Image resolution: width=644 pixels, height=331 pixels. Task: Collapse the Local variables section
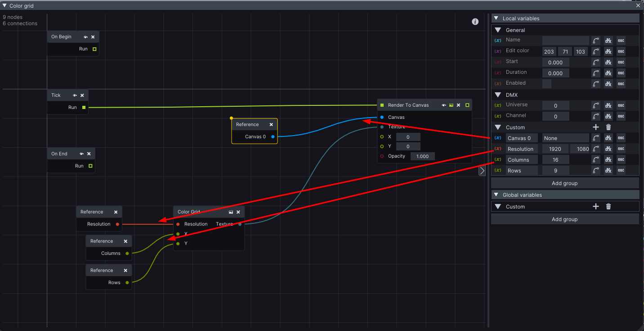point(496,18)
